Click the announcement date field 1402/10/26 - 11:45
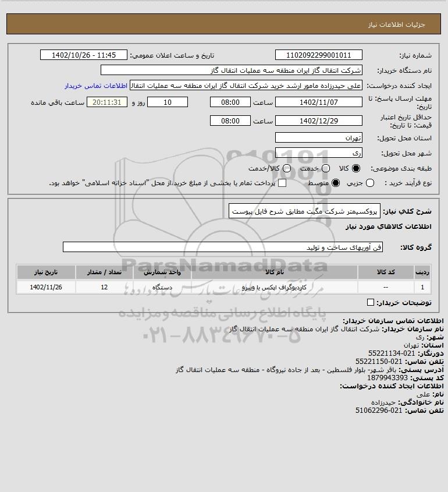 [x=84, y=55]
